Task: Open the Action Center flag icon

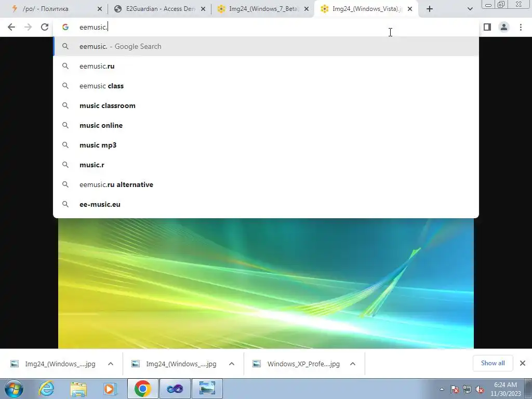Action: pos(455,389)
